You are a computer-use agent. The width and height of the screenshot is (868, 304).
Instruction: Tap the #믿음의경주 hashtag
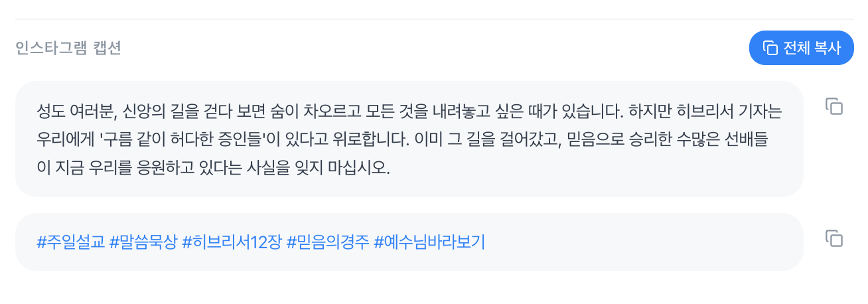[x=327, y=242]
